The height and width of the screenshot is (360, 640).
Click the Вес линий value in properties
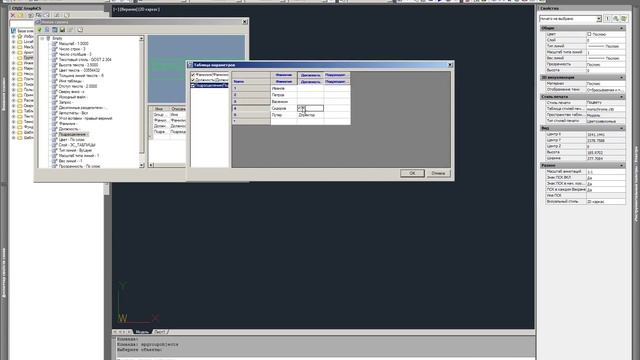click(x=606, y=58)
